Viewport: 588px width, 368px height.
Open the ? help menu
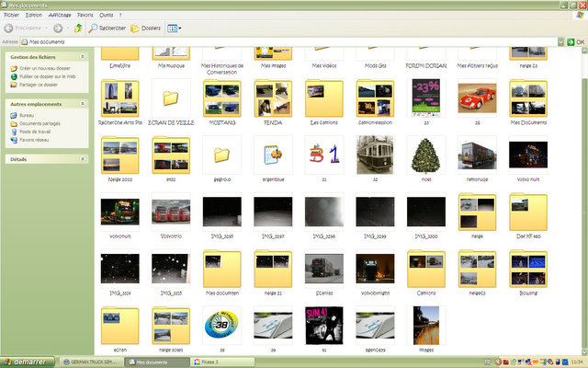point(120,15)
